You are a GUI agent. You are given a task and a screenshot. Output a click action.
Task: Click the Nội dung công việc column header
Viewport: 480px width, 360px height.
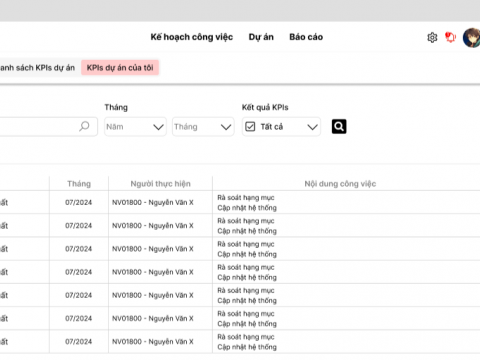click(340, 184)
